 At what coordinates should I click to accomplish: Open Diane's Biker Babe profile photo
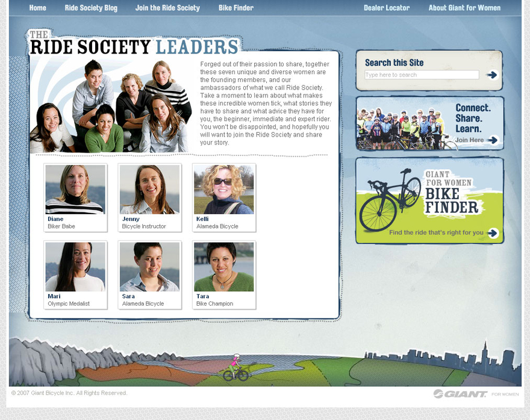click(x=75, y=190)
